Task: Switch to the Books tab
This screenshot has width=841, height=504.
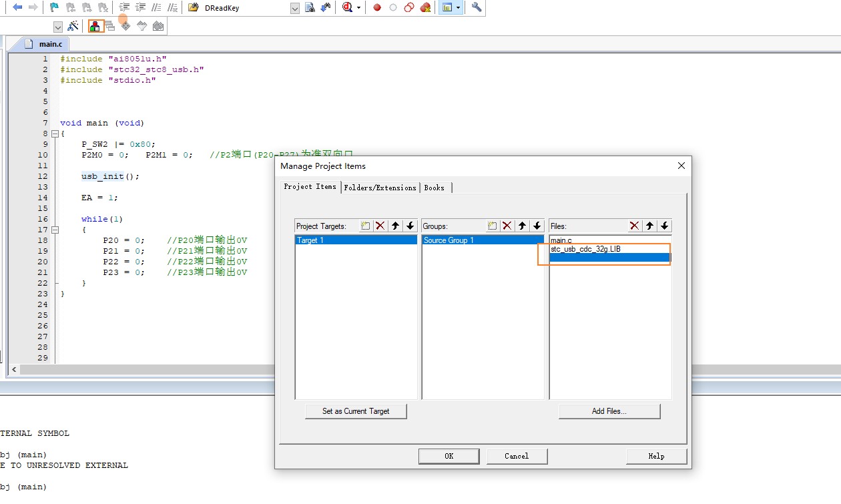Action: point(435,188)
